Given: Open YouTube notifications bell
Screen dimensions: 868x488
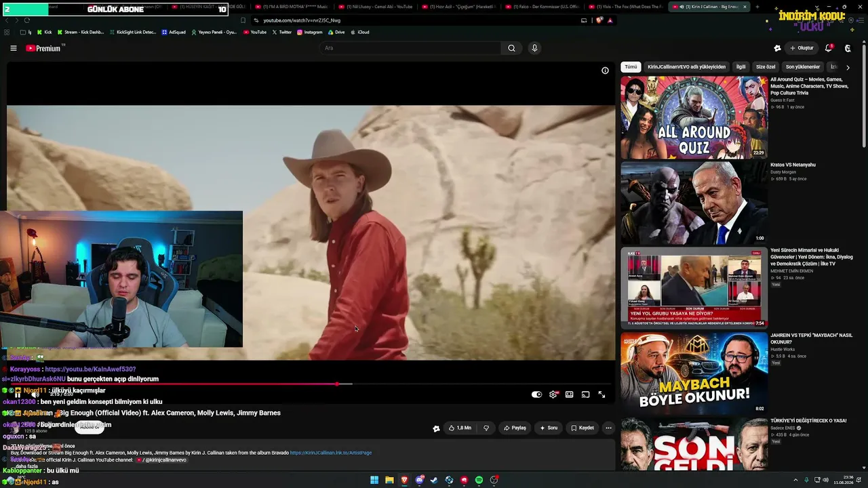Looking at the screenshot, I should [x=829, y=48].
